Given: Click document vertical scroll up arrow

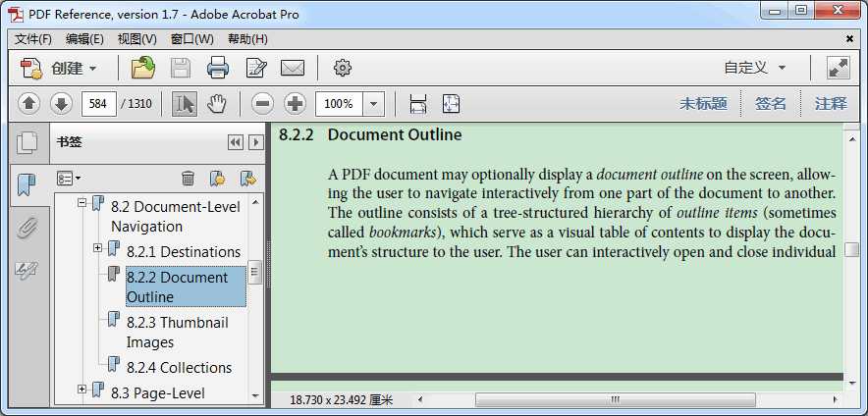Looking at the screenshot, I should coord(852,139).
